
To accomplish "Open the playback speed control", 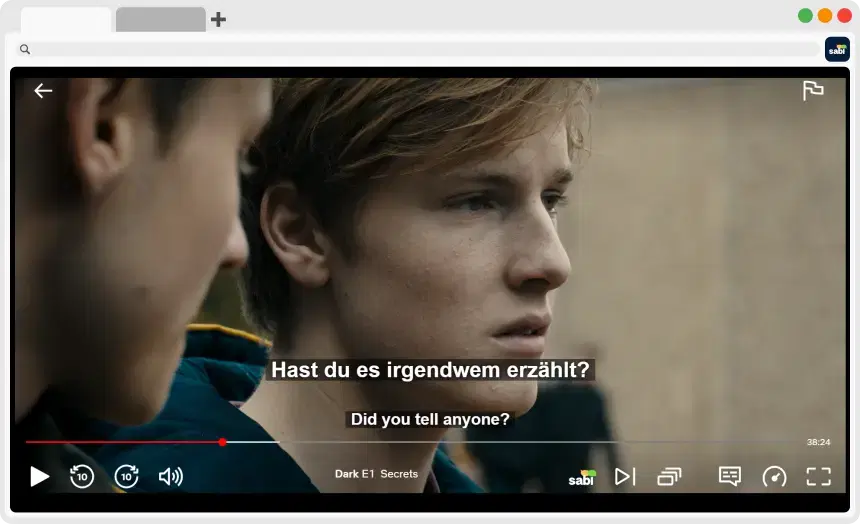I will point(774,476).
